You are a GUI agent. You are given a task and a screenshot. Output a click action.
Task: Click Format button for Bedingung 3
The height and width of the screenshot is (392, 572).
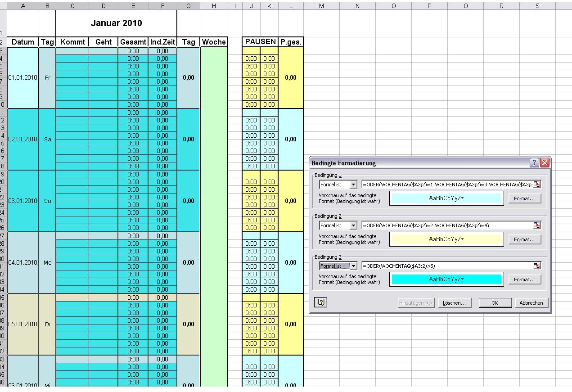pos(524,279)
